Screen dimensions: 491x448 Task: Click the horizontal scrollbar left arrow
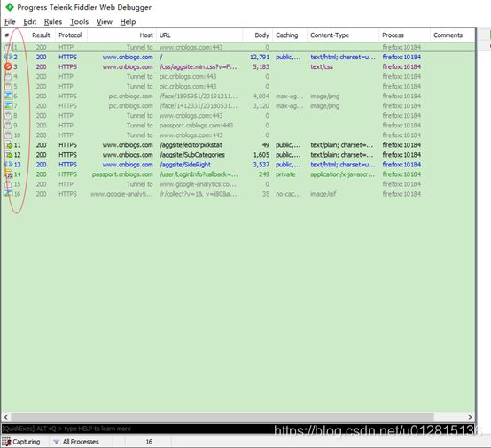(5, 417)
